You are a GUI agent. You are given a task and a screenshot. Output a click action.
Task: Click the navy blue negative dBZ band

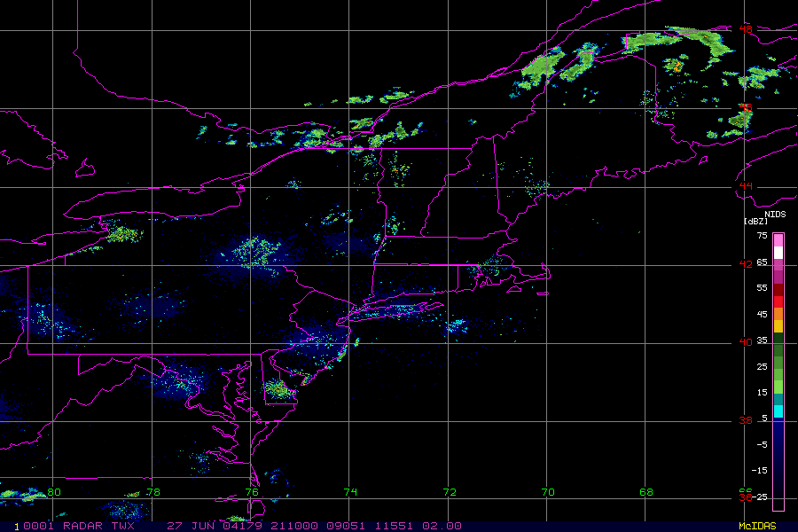(778, 463)
